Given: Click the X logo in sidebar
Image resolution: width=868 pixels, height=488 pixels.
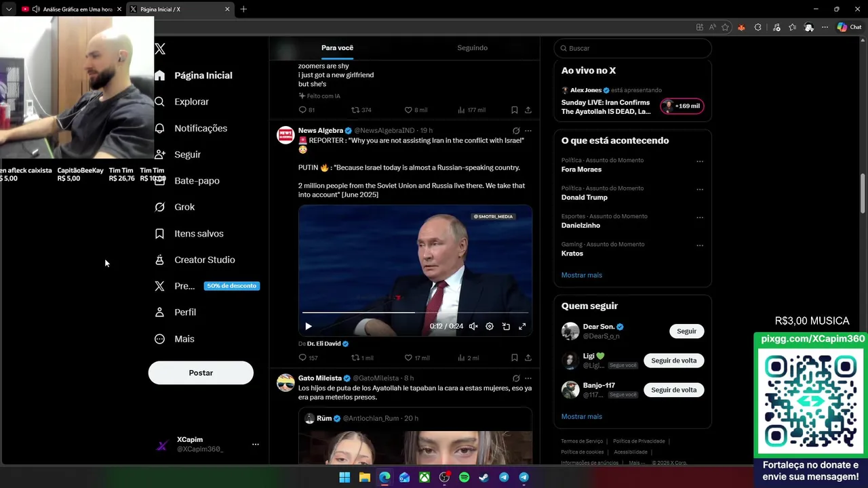Looking at the screenshot, I should coord(160,49).
